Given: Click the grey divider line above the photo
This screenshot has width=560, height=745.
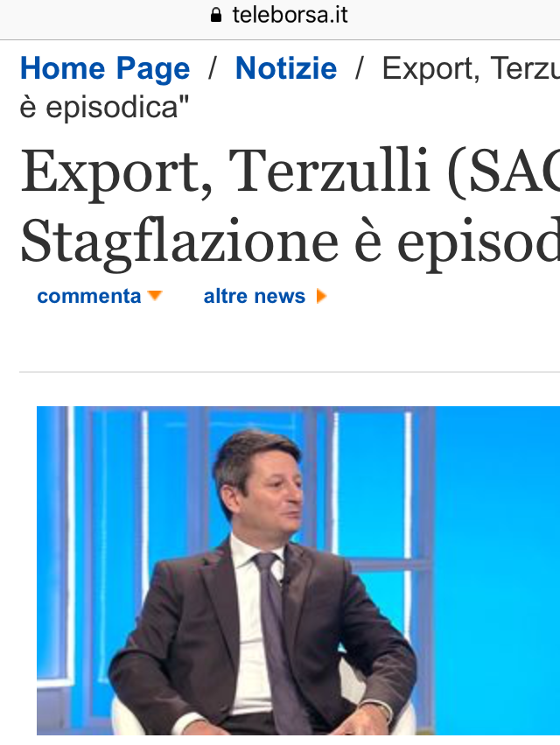Looking at the screenshot, I should pyautogui.click(x=290, y=372).
